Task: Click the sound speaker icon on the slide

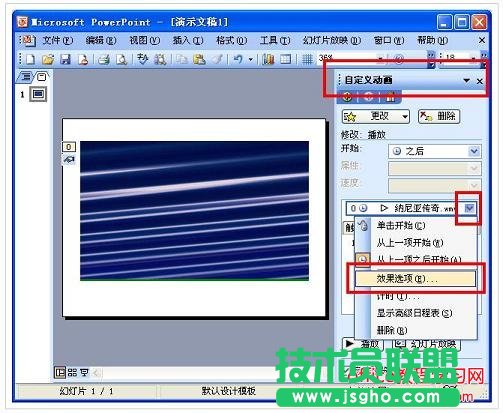Action: click(69, 160)
